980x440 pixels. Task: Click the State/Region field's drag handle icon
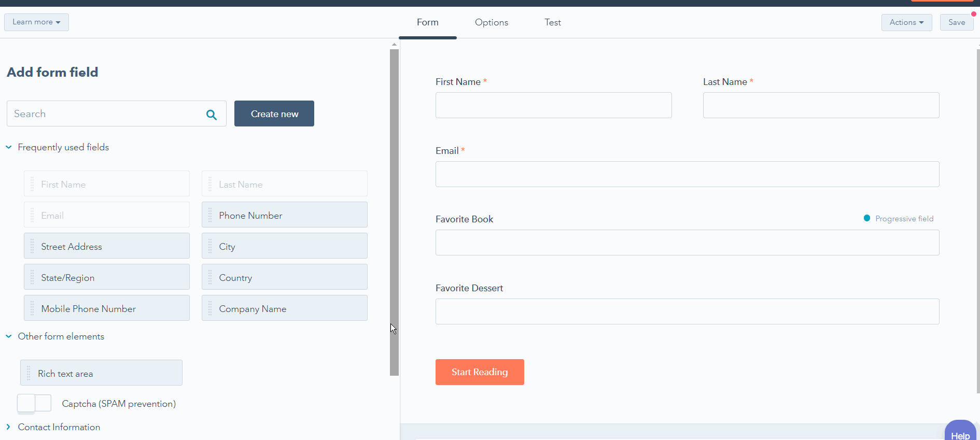pos(32,277)
